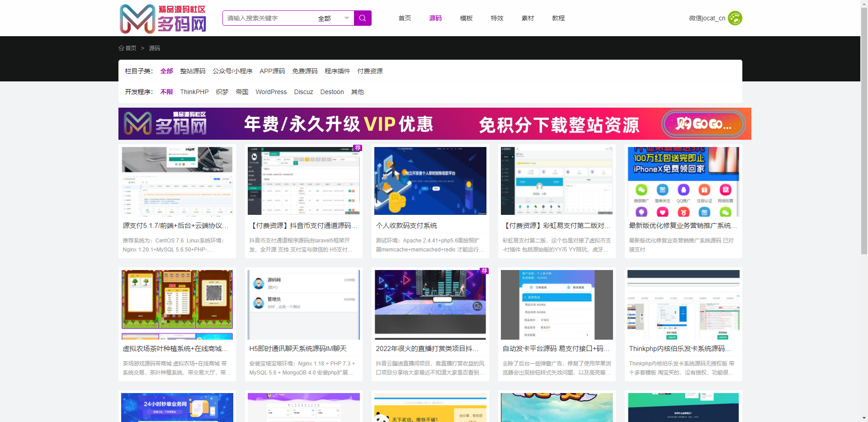Open the 全部 search category dropdown
Image resolution: width=868 pixels, height=422 pixels.
tap(334, 18)
